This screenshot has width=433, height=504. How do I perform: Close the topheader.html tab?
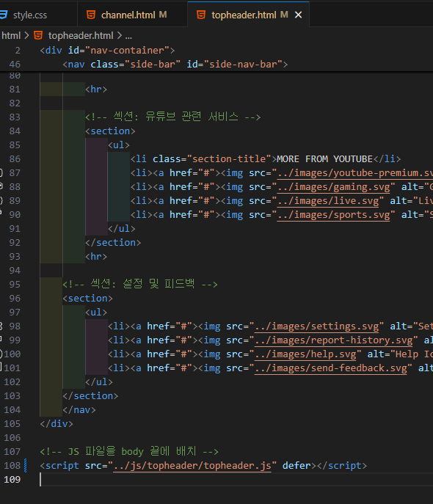coord(298,15)
